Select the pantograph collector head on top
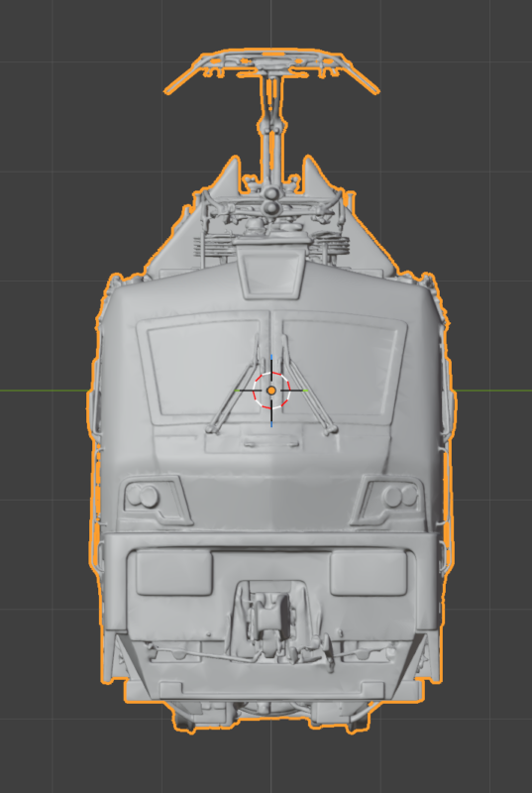Image resolution: width=532 pixels, height=793 pixels. (x=271, y=69)
